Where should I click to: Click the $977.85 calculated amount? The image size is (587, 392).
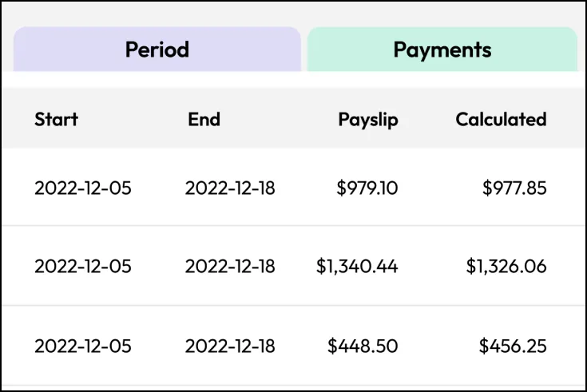click(x=514, y=188)
